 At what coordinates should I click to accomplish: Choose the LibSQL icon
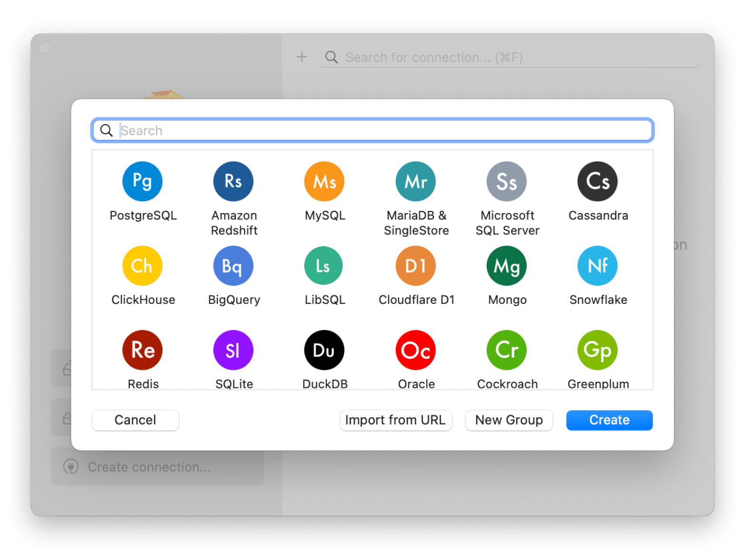324,266
